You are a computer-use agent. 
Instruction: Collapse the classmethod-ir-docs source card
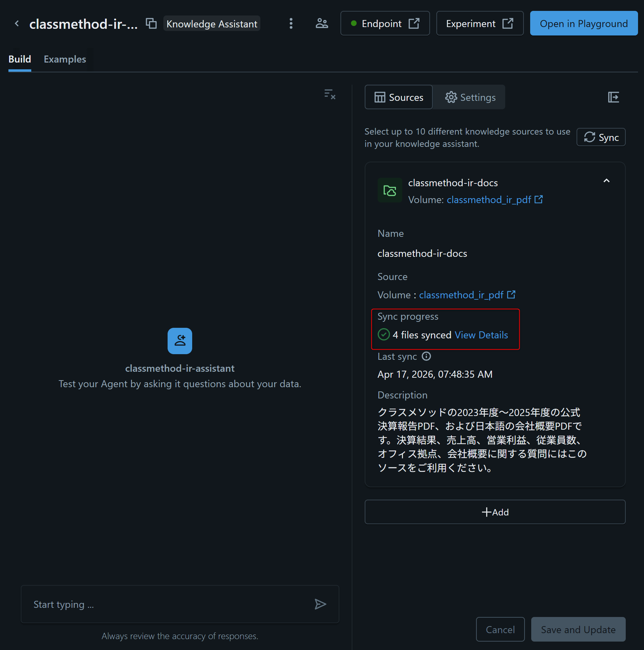click(606, 181)
